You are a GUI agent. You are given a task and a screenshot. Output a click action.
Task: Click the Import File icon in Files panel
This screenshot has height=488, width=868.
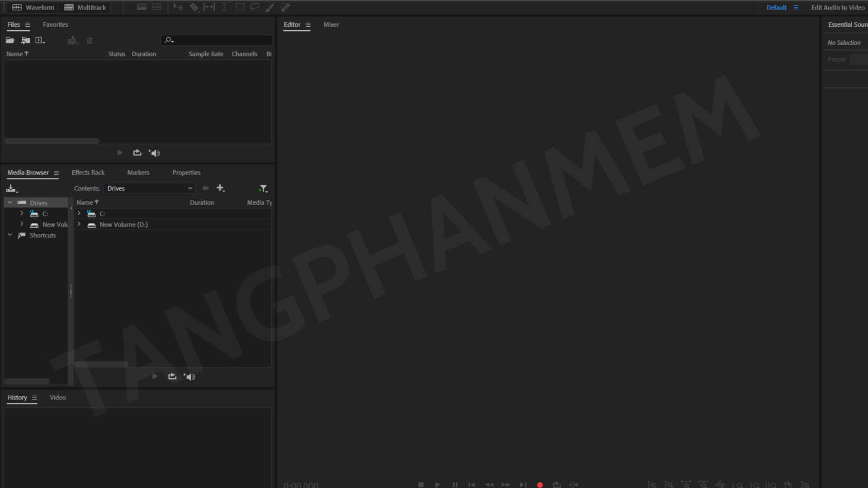pyautogui.click(x=25, y=40)
